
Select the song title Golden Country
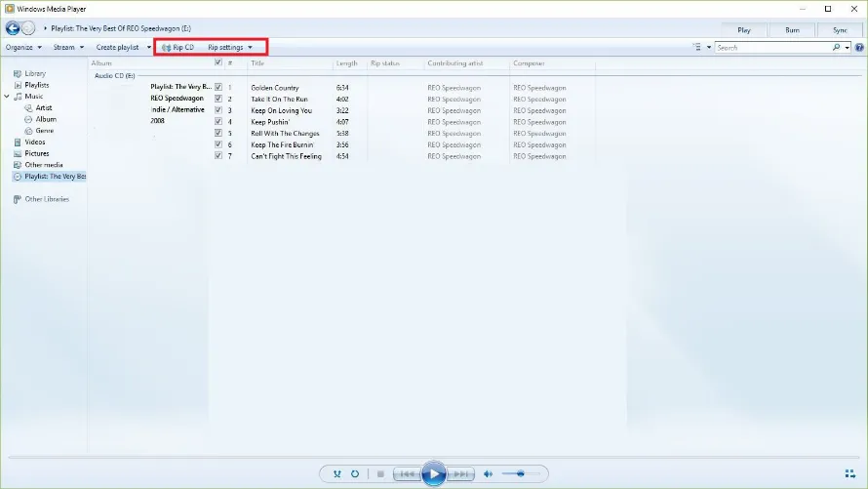275,88
